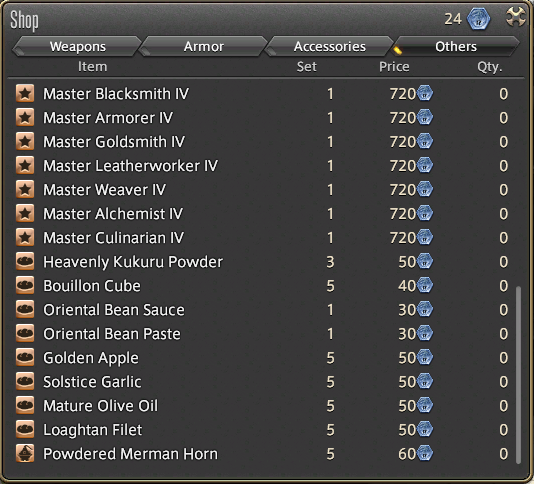Screen dimensions: 534x484
Task: Click the star icon beside Master Goldsmith IV
Action: click(x=25, y=141)
